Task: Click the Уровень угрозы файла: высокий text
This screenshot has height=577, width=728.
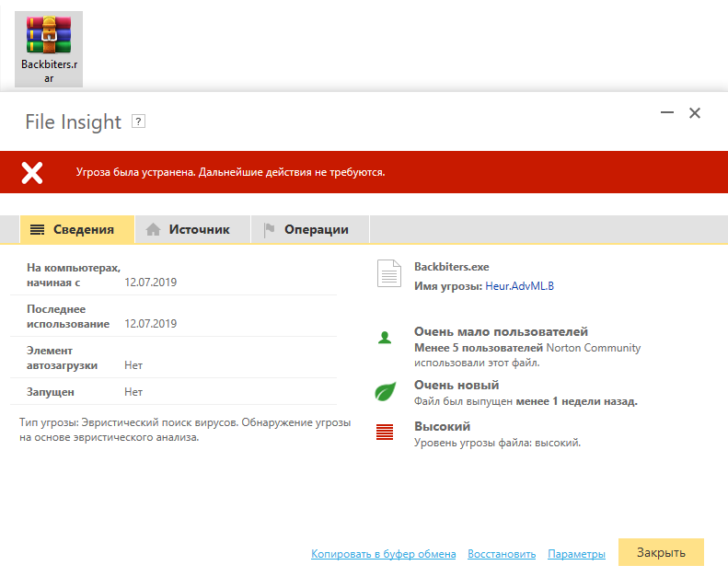Action: 497,443
